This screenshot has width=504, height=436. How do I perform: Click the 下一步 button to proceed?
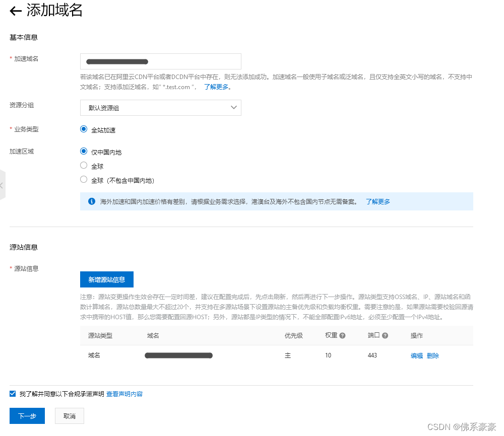pyautogui.click(x=27, y=416)
